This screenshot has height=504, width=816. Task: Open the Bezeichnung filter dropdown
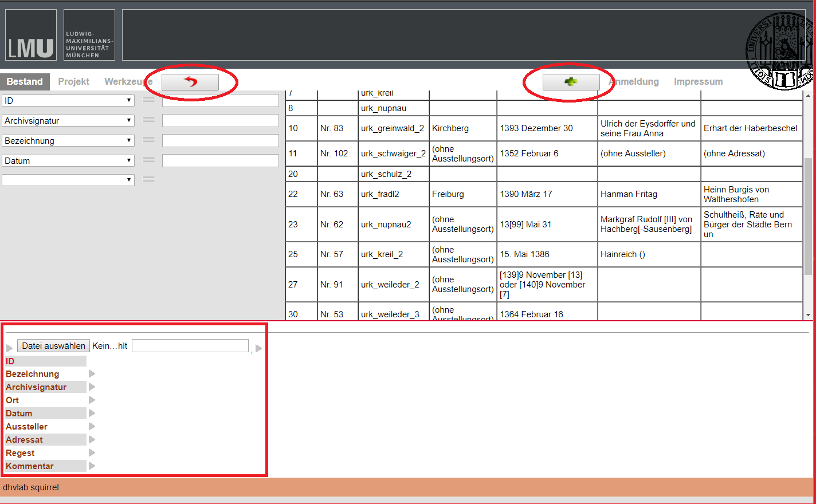point(68,140)
